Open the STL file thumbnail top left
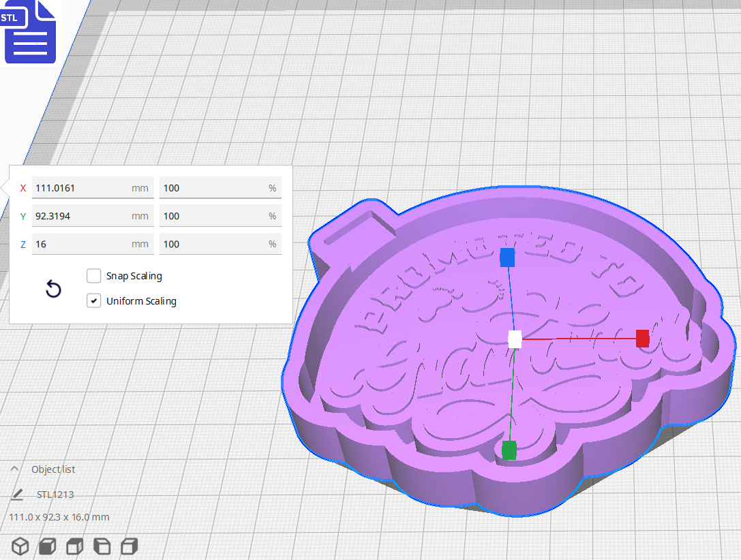The width and height of the screenshot is (741, 560). click(x=30, y=31)
